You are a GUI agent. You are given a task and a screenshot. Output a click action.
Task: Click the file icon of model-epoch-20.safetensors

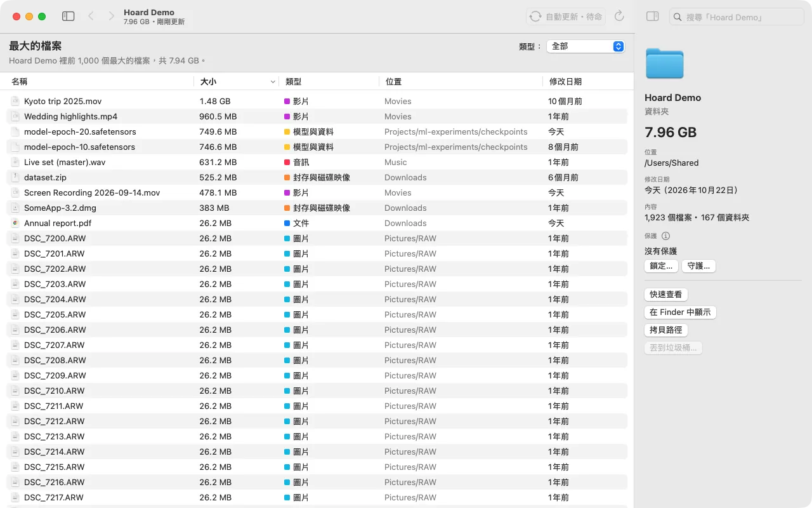(15, 131)
